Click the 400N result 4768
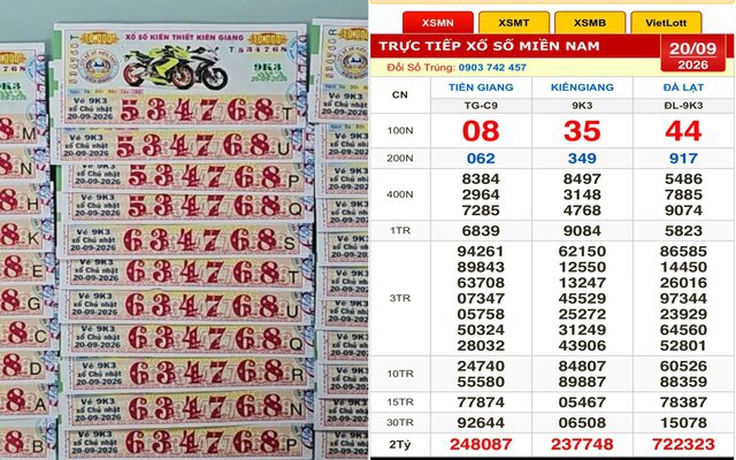 click(x=582, y=210)
